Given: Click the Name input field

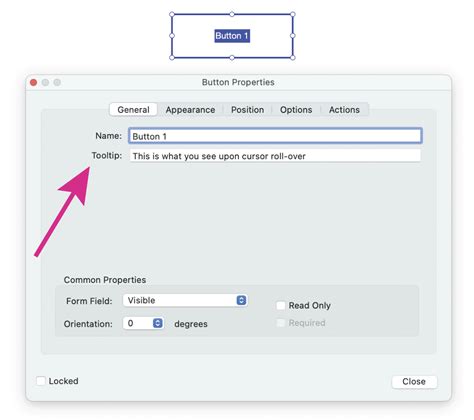Looking at the screenshot, I should (275, 136).
